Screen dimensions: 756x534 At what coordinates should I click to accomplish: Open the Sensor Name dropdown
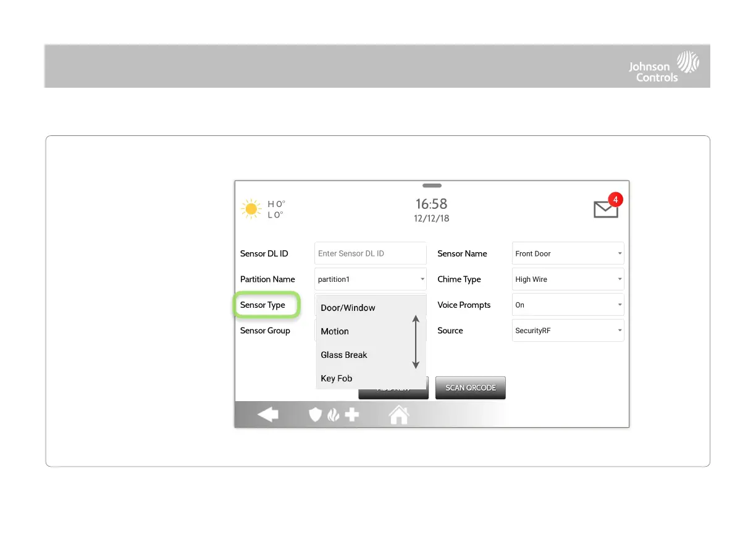pos(568,253)
